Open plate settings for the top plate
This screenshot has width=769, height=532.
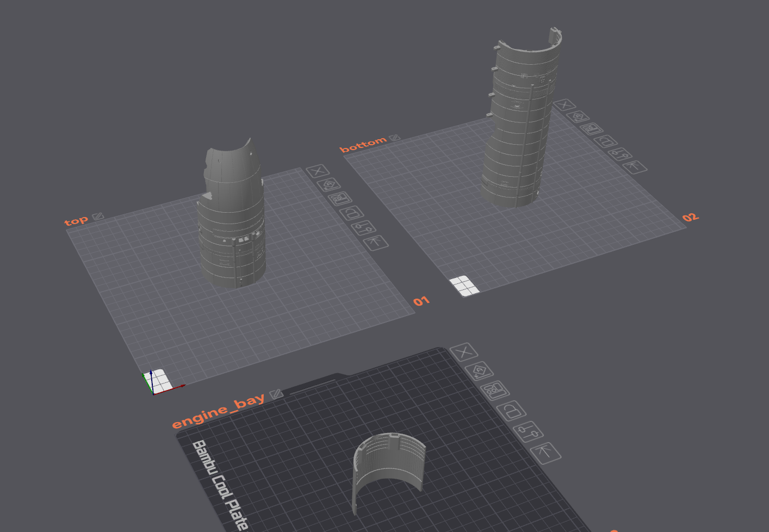point(363,227)
